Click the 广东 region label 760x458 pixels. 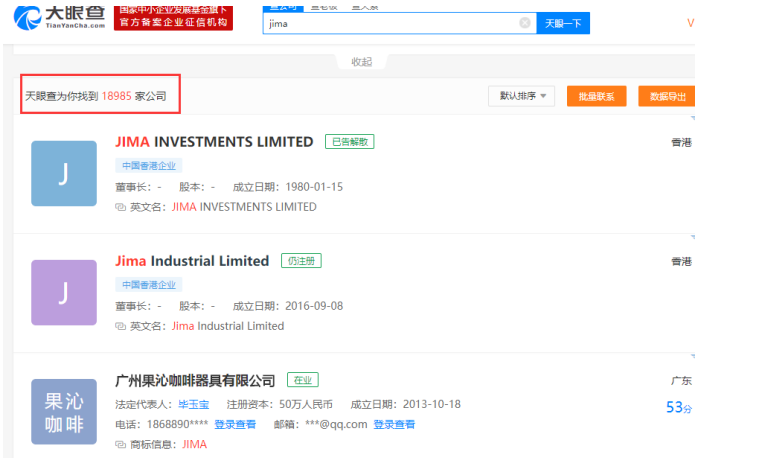[681, 381]
